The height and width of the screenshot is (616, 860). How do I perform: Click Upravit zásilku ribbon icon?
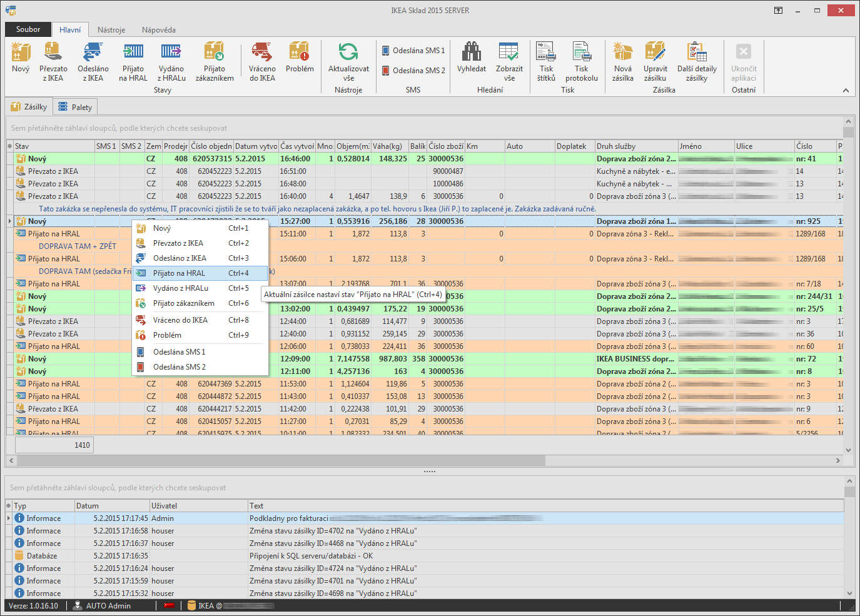[655, 61]
